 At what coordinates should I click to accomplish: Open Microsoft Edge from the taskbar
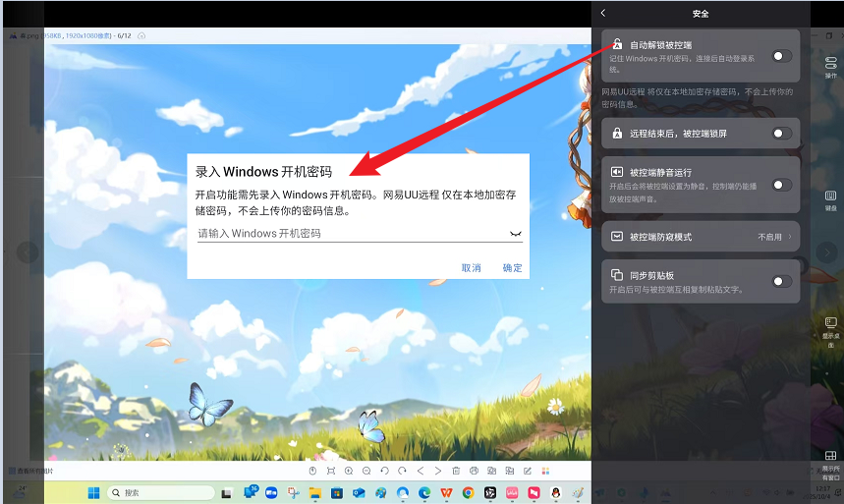pos(424,492)
